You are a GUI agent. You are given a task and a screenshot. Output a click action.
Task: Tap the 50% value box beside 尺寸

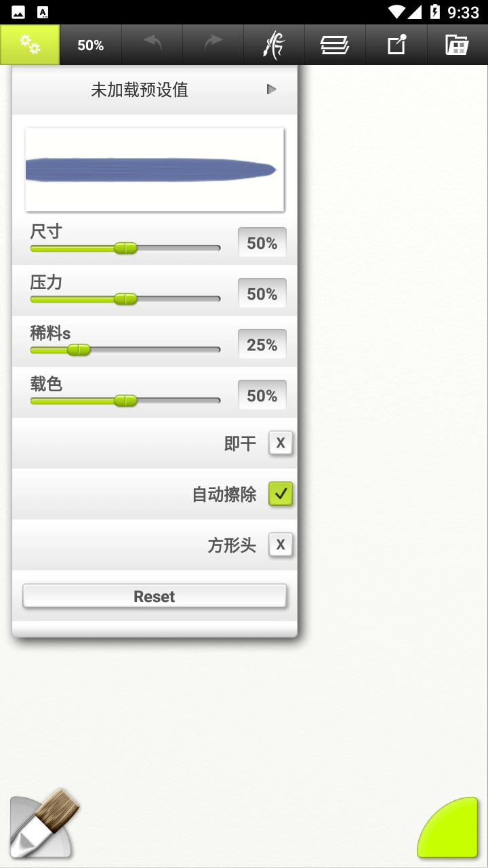(x=262, y=242)
